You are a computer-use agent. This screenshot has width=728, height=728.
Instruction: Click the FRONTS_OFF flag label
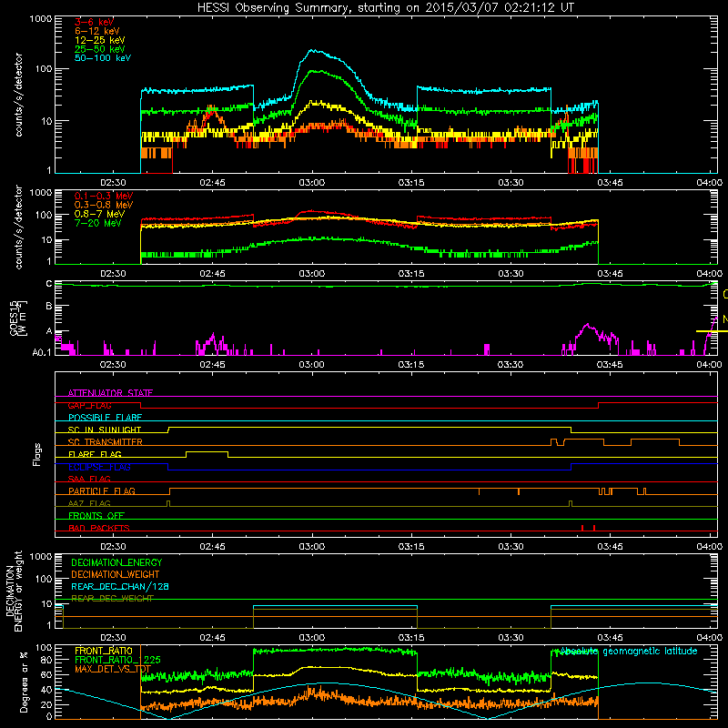coord(96,516)
